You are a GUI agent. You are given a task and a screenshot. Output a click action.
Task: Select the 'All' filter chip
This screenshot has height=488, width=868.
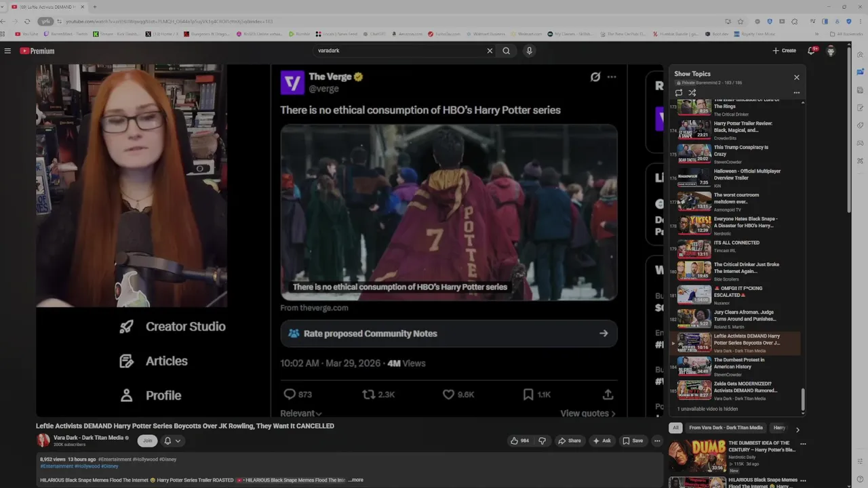[x=675, y=428]
